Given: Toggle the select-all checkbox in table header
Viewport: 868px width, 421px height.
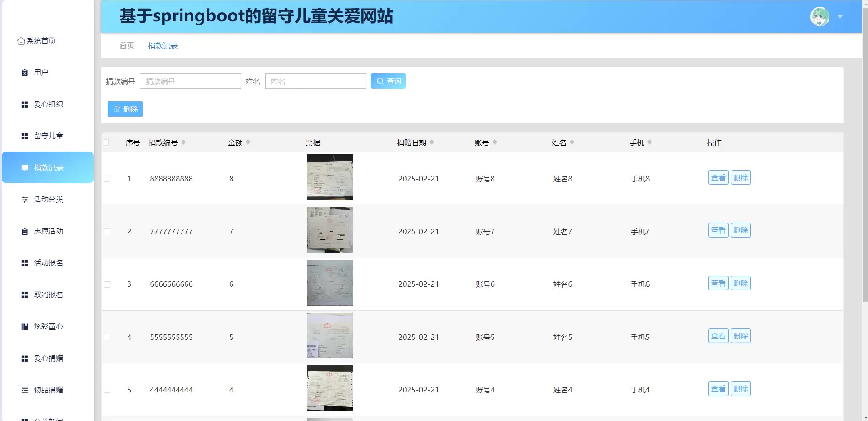Looking at the screenshot, I should [x=106, y=142].
